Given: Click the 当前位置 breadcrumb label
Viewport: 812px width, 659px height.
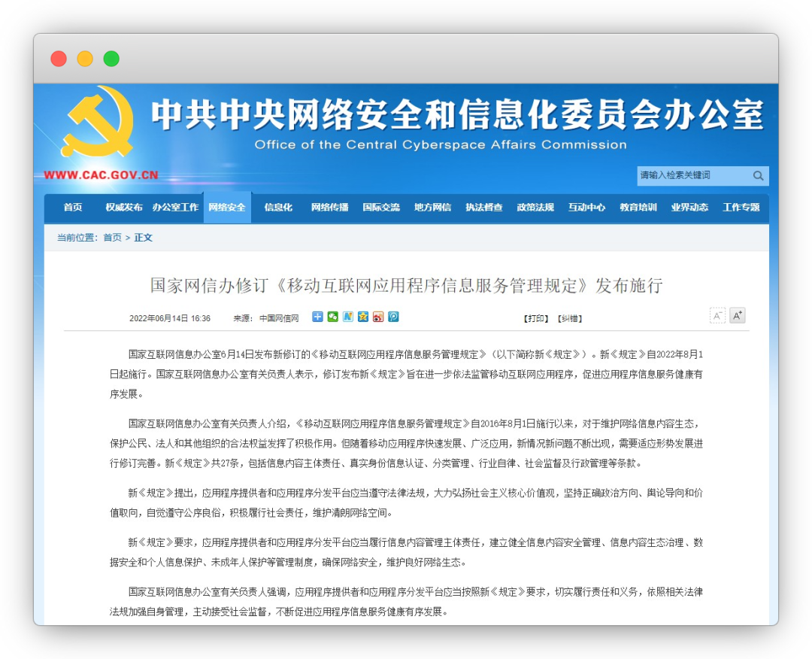Looking at the screenshot, I should (77, 237).
